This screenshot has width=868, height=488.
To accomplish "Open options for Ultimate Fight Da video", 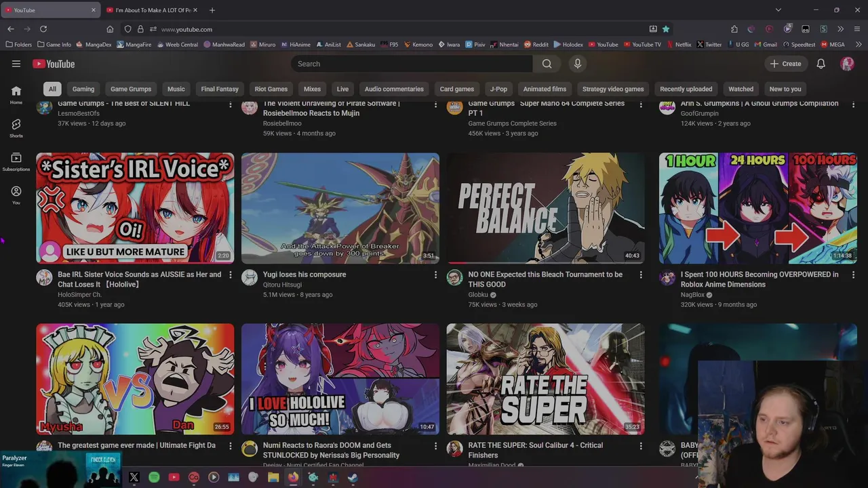I will pyautogui.click(x=231, y=445).
